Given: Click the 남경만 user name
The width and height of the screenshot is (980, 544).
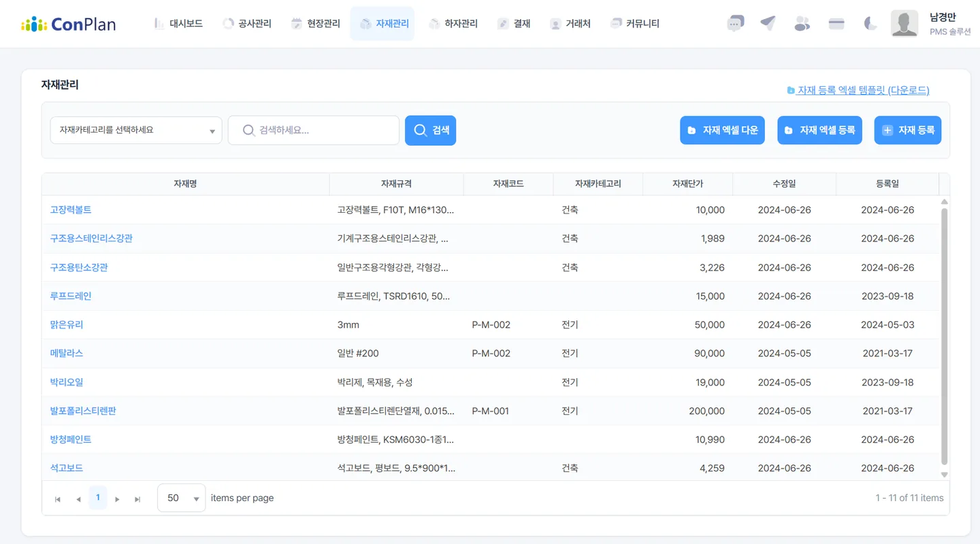Looking at the screenshot, I should (x=943, y=18).
